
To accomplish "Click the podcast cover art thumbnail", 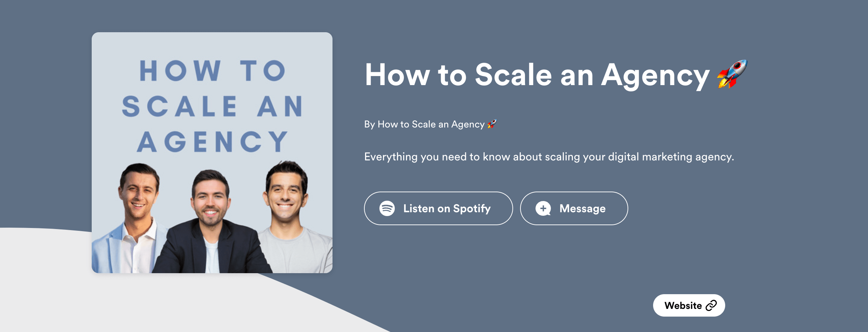I will pyautogui.click(x=212, y=153).
